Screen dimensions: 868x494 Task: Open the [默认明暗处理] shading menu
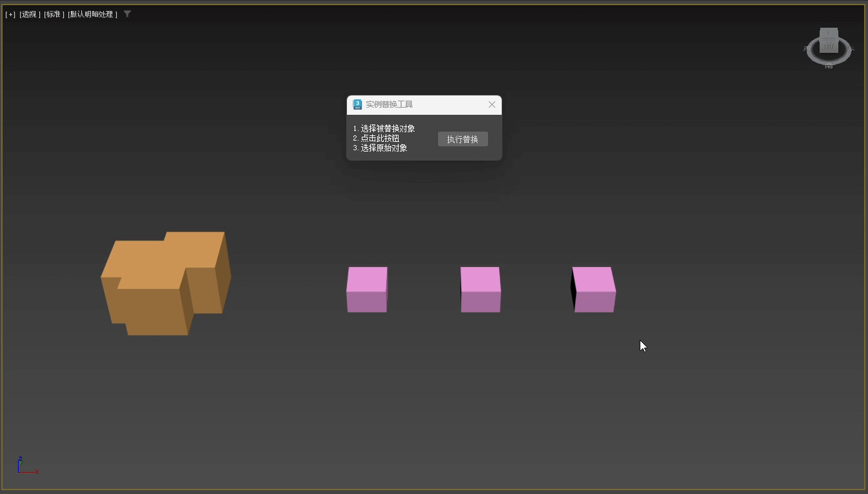pyautogui.click(x=93, y=14)
